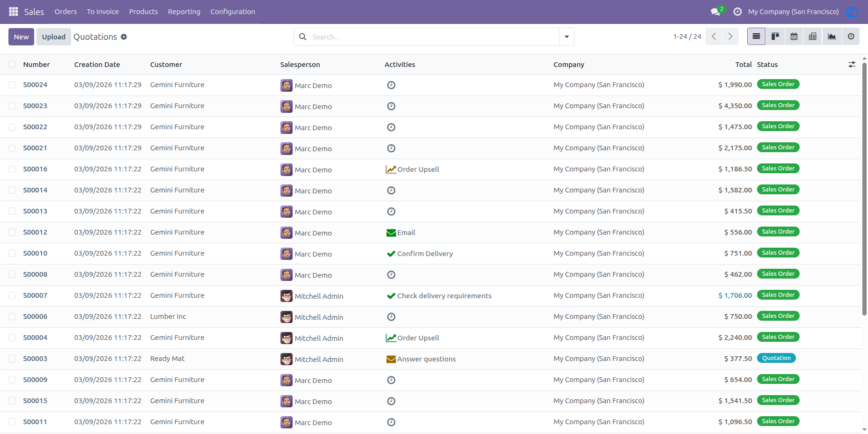868x434 pixels.
Task: Open optional columns settings icon
Action: point(852,65)
